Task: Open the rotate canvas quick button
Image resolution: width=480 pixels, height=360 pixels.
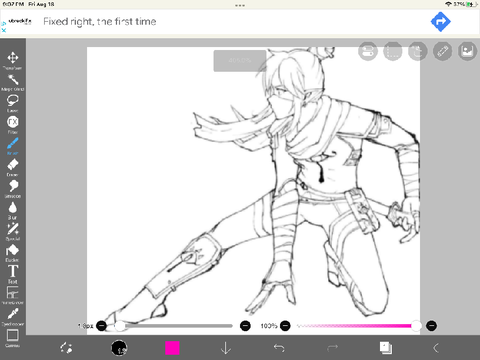Action: (x=418, y=51)
